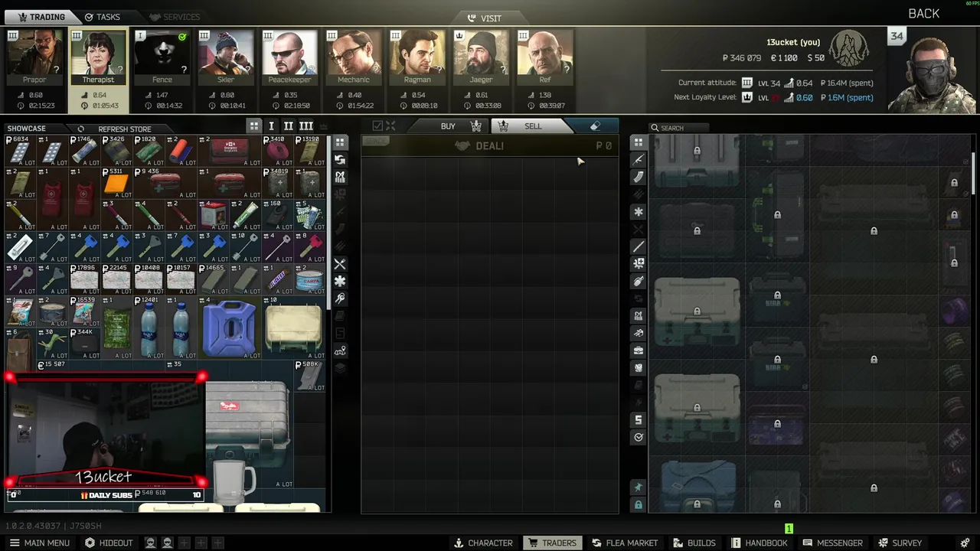Open the Flea Market
The width and height of the screenshot is (980, 551).
coord(624,543)
